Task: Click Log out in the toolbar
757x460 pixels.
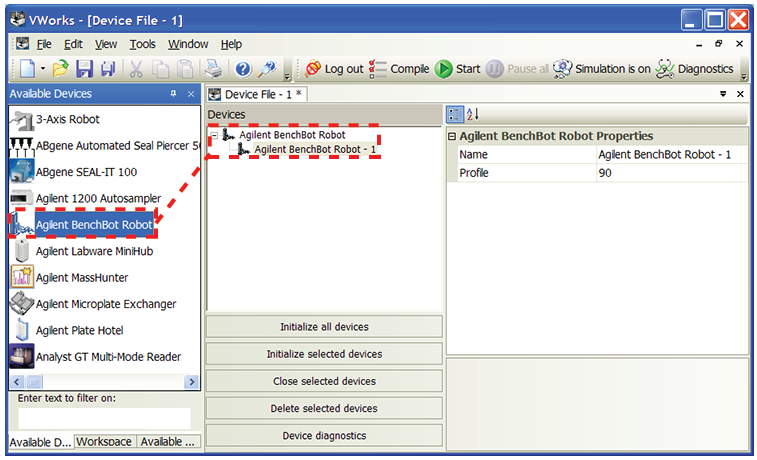Action: pyautogui.click(x=334, y=69)
